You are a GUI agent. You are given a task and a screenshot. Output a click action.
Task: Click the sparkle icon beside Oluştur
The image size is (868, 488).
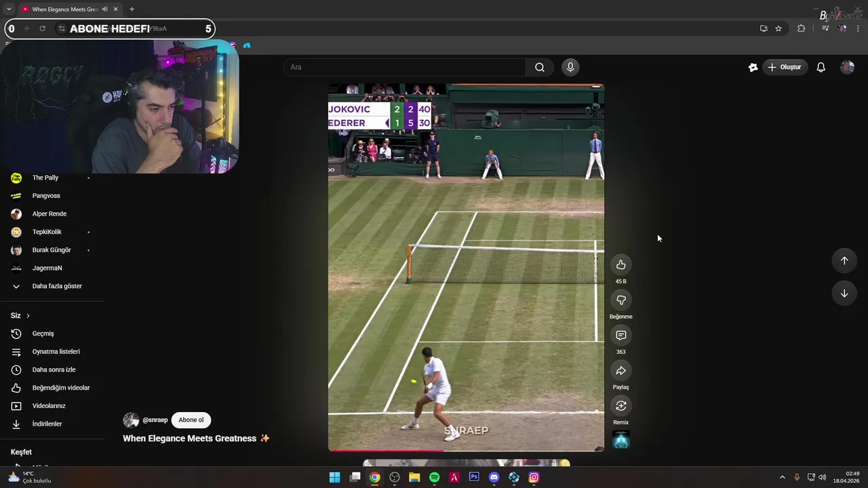753,67
